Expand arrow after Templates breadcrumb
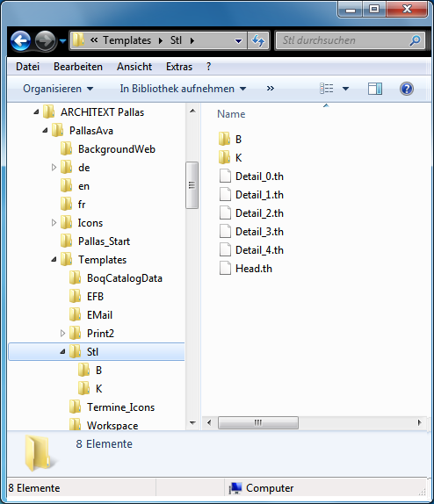This screenshot has height=504, width=434. click(x=161, y=40)
